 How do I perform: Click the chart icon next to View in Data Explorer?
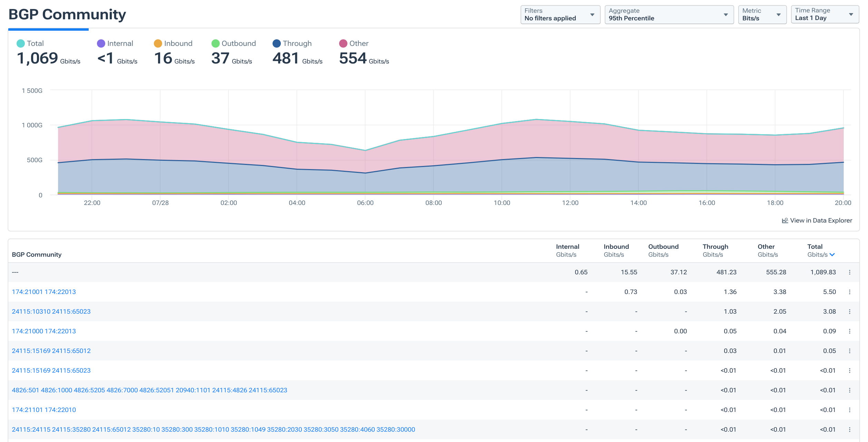pyautogui.click(x=785, y=220)
